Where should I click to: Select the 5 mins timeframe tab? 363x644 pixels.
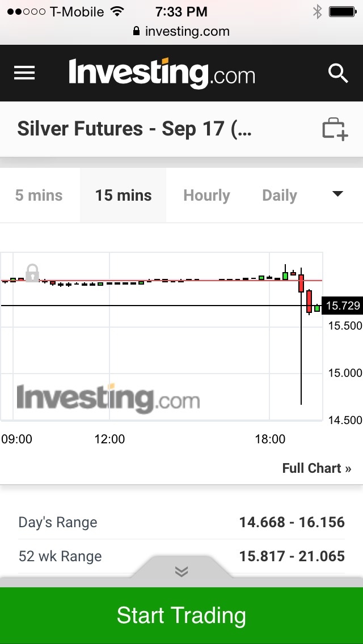(x=39, y=196)
